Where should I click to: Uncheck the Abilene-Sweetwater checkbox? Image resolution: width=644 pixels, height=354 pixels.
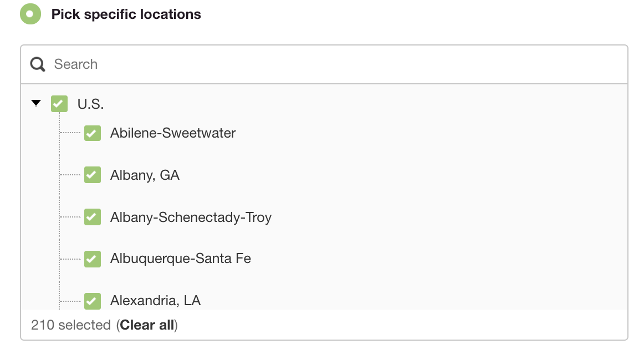click(92, 133)
